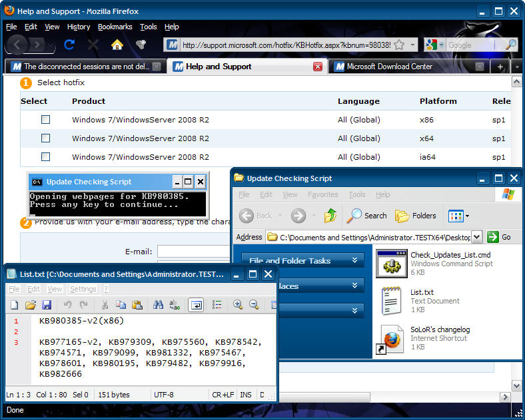Open editor Settings menu
525x420 pixels.
point(83,289)
